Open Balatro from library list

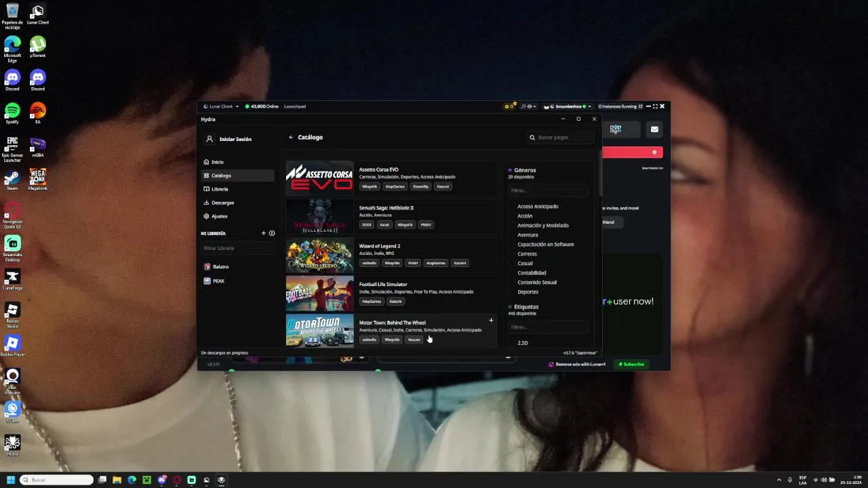(x=237, y=266)
